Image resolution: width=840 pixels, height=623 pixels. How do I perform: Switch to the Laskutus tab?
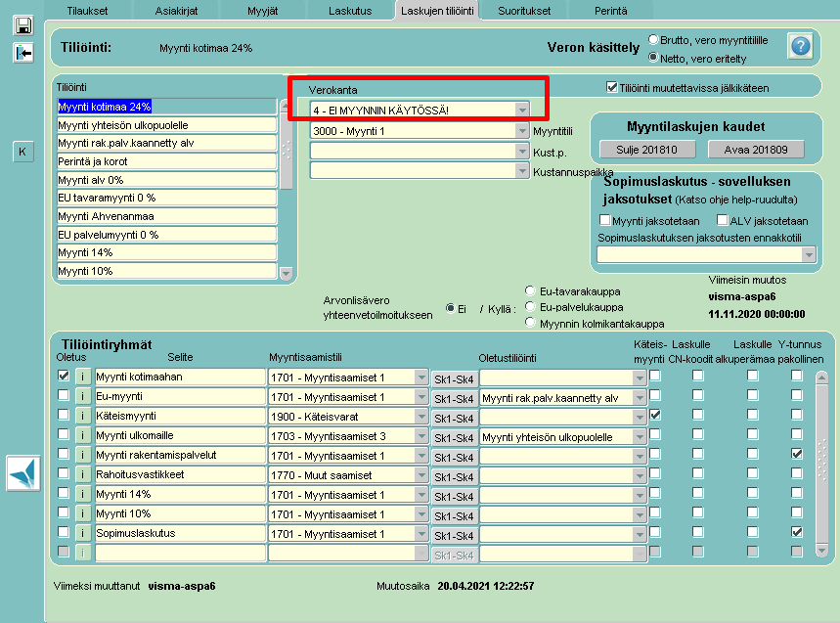(x=350, y=11)
